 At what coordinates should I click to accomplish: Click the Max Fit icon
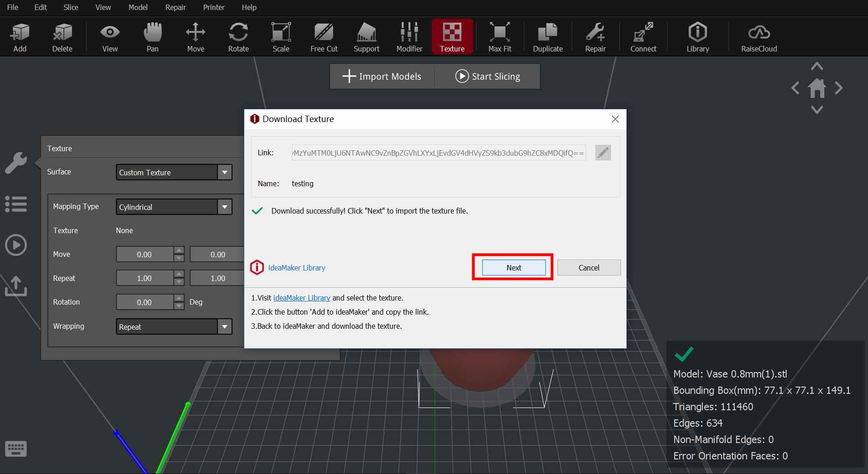(499, 36)
